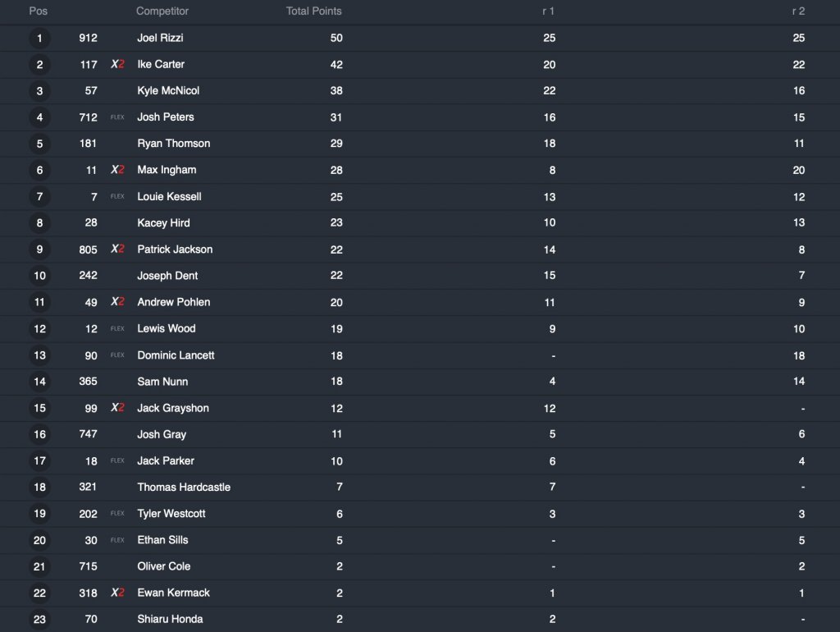Viewport: 840px width, 632px height.
Task: Click the FLEX badge beside Louie Kessell
Action: [117, 197]
